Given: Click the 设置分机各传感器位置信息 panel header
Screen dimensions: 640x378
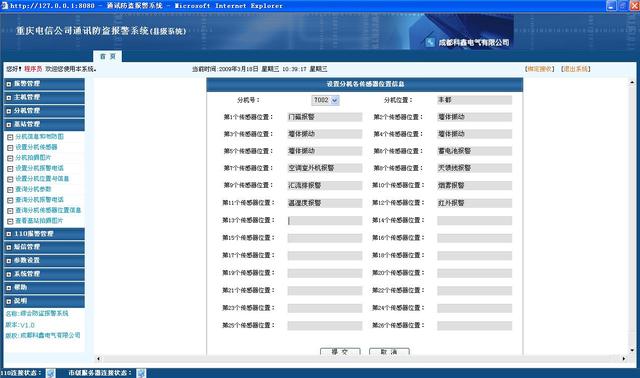Looking at the screenshot, I should coord(364,84).
